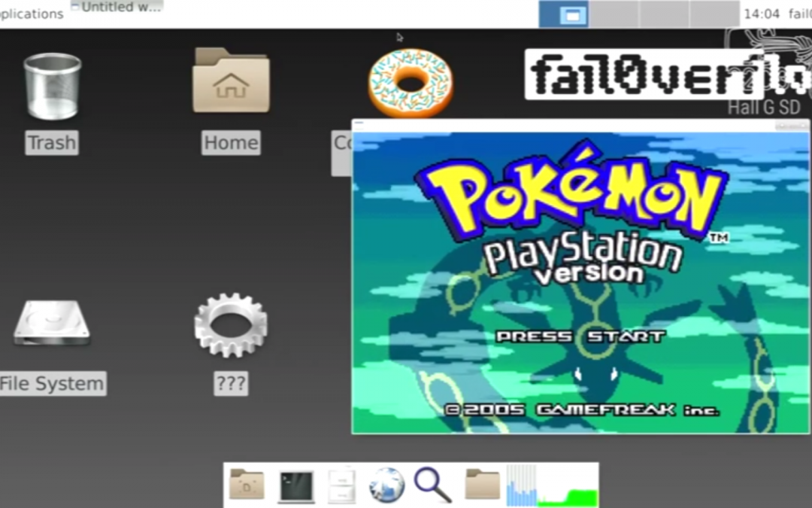Open the plain folder icon in the dock
812x508 pixels.
[482, 485]
